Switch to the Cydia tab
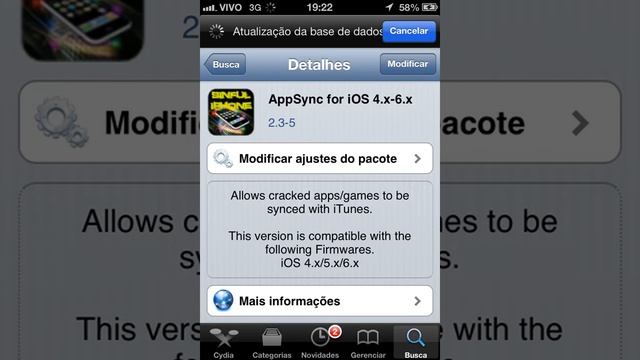 224,343
